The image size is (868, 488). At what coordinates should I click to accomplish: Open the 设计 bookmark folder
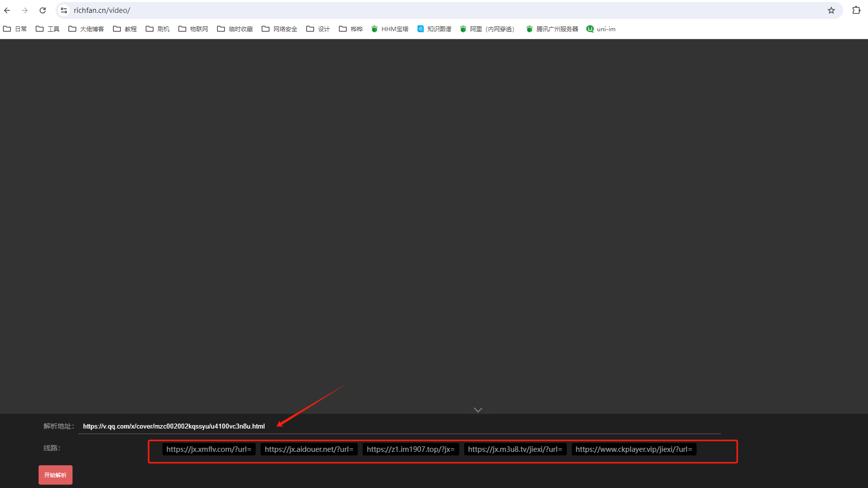point(318,29)
